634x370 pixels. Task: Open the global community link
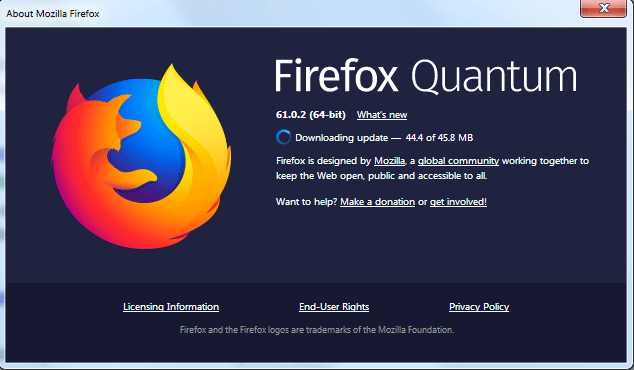pyautogui.click(x=459, y=161)
